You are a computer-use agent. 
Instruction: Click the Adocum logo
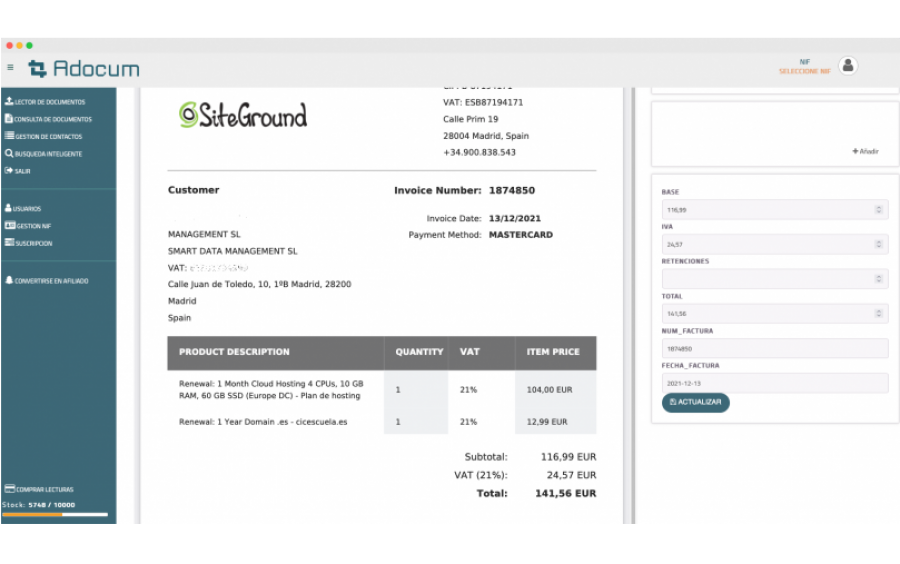point(84,69)
